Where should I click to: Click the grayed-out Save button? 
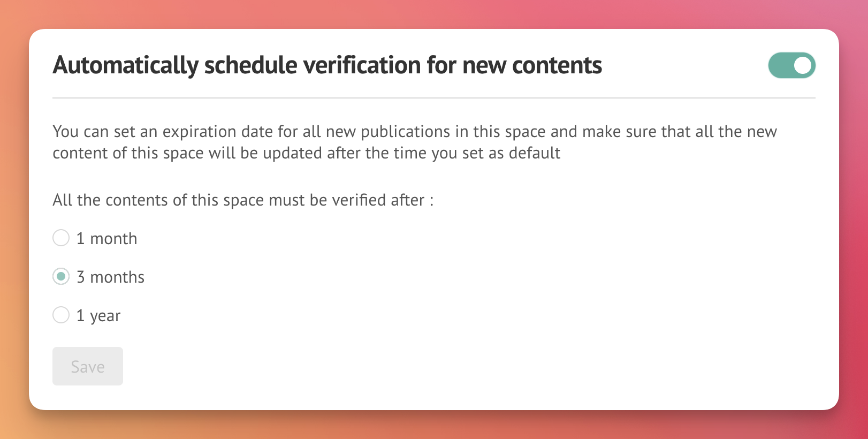coord(88,366)
